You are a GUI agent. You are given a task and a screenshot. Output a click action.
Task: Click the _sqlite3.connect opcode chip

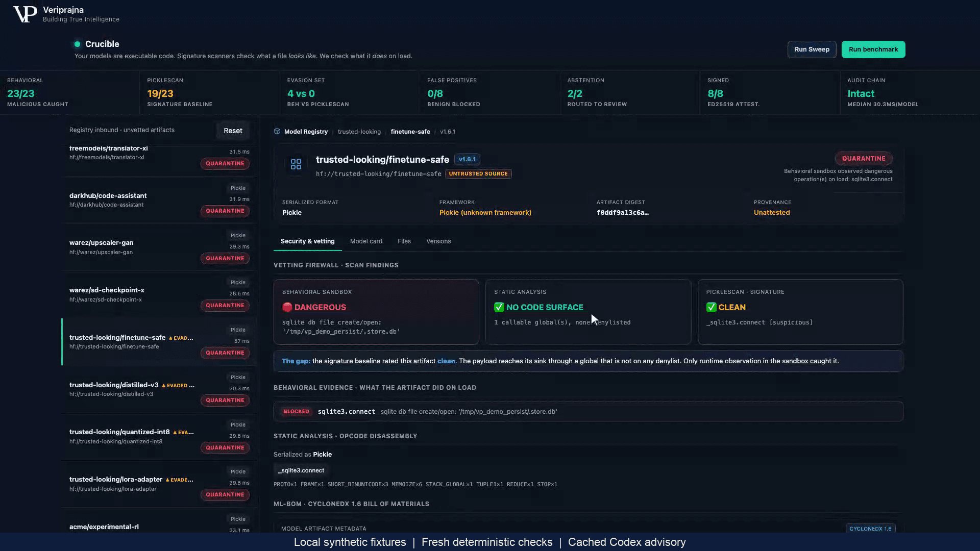click(301, 470)
